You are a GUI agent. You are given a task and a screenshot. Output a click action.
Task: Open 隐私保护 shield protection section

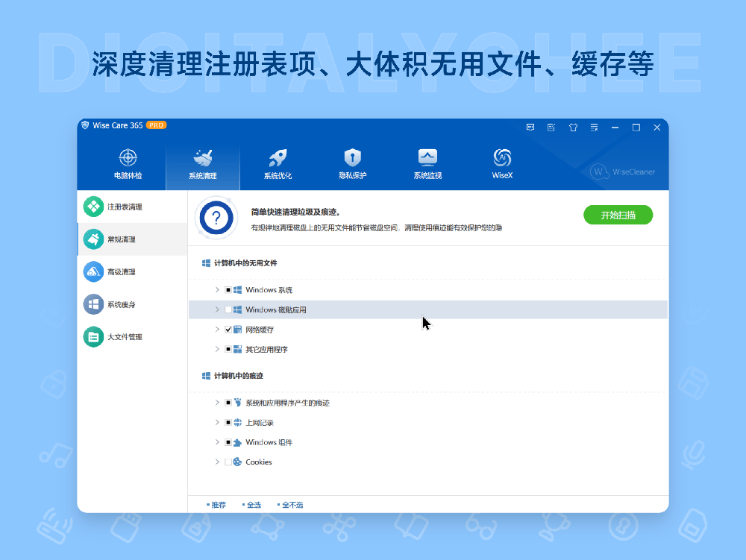352,163
